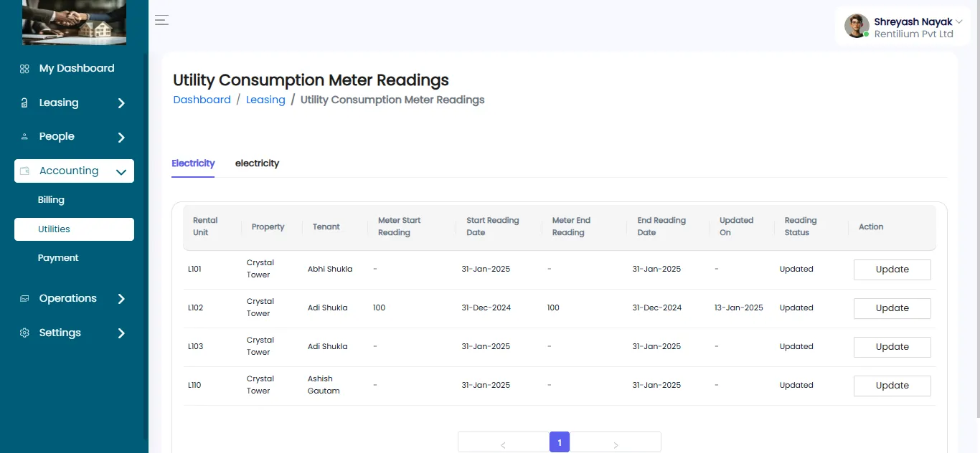Expand the Leasing menu chevron
Screen dimensions: 980x453
click(x=121, y=103)
